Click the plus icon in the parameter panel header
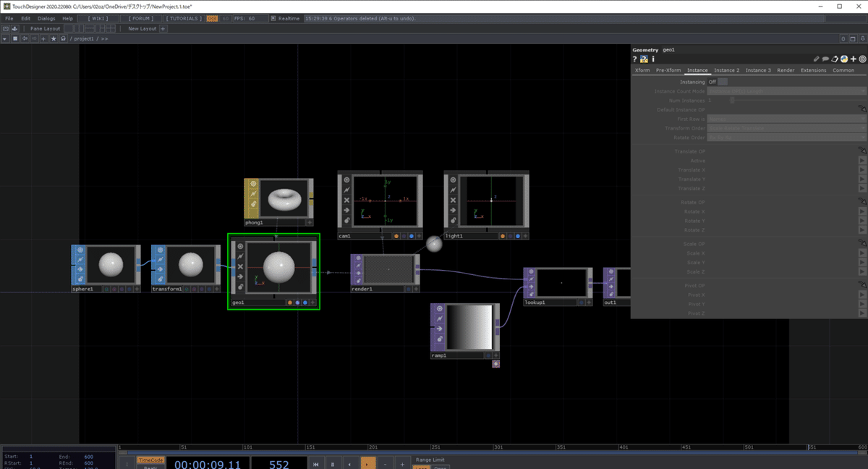868x469 pixels. click(854, 59)
